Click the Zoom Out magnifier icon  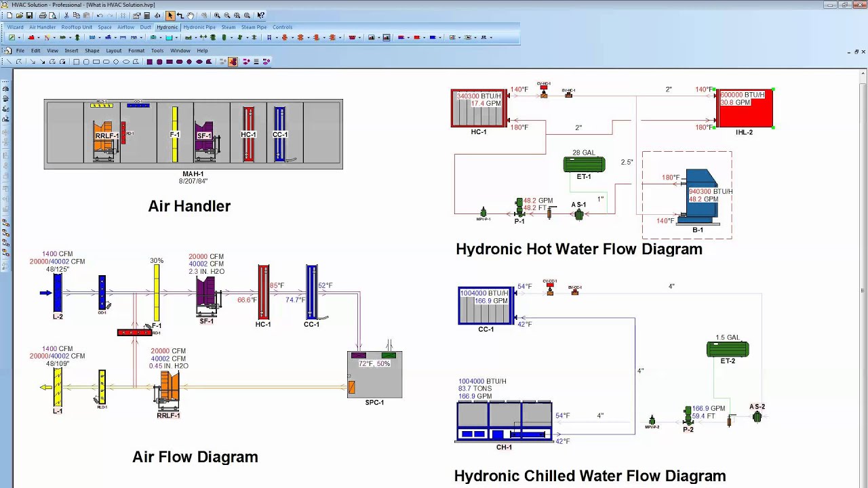227,16
